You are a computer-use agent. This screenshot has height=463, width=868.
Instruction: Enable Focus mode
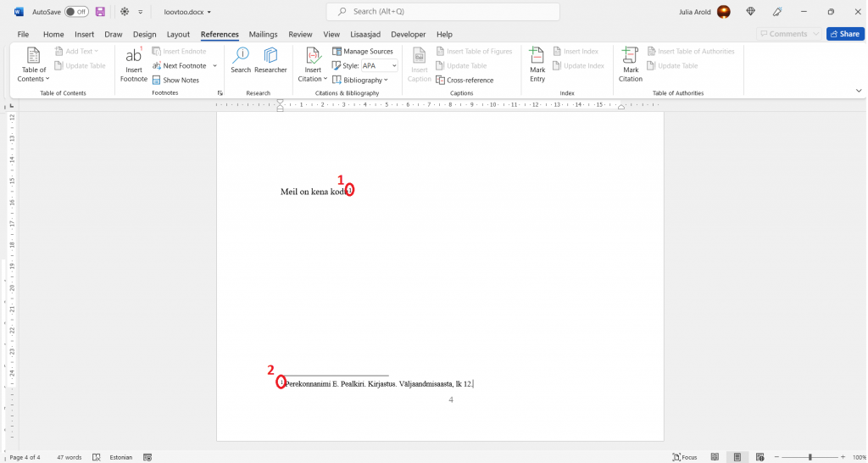pos(685,457)
